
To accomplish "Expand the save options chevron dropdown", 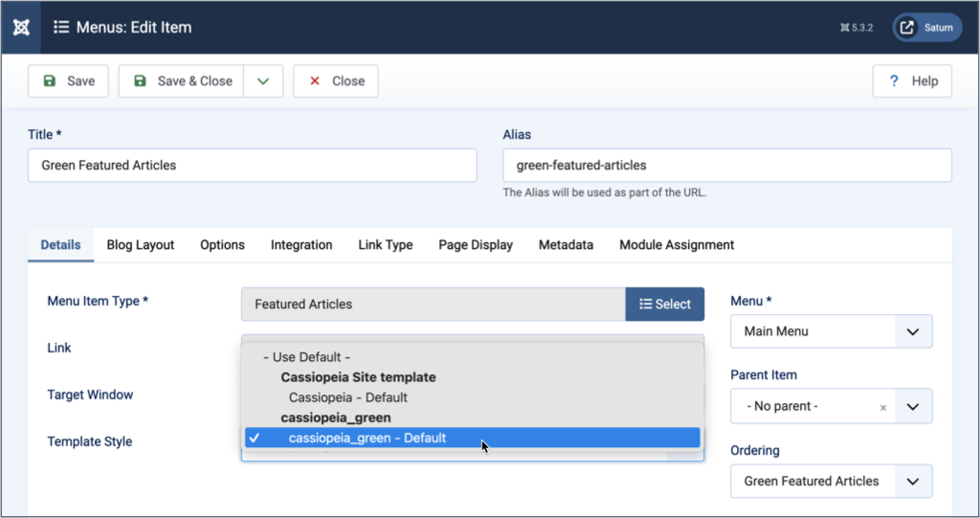I will [x=263, y=81].
